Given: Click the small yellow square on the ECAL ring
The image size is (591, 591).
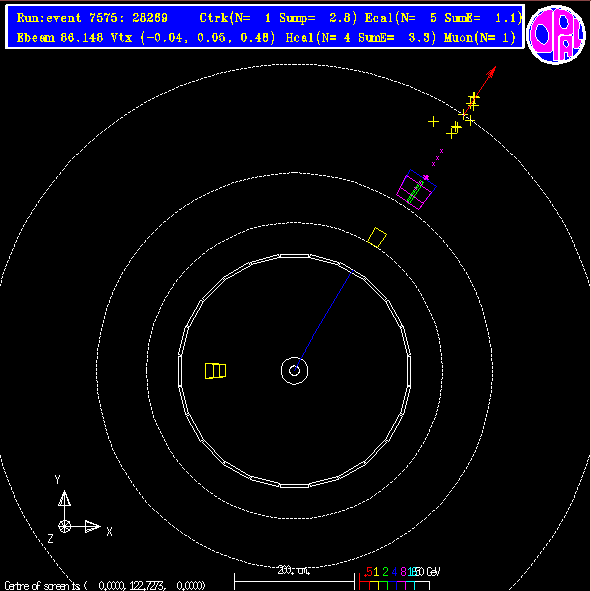Looking at the screenshot, I should 377,237.
